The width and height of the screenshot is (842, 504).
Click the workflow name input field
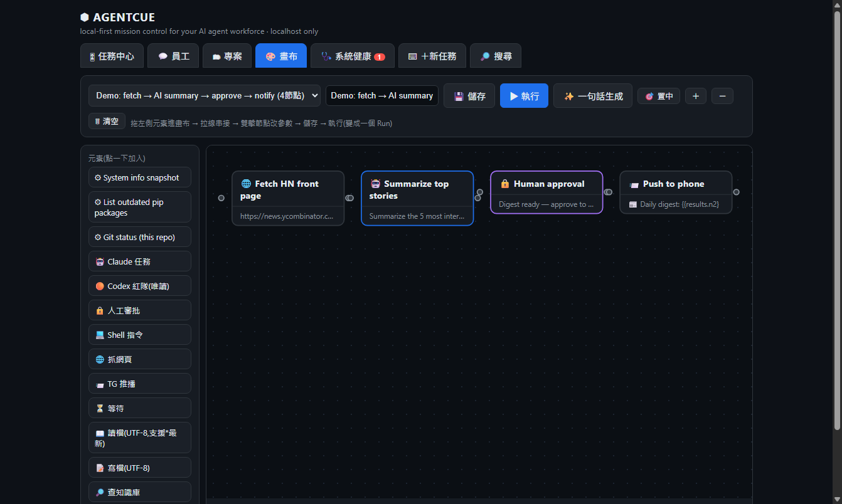[x=382, y=96]
